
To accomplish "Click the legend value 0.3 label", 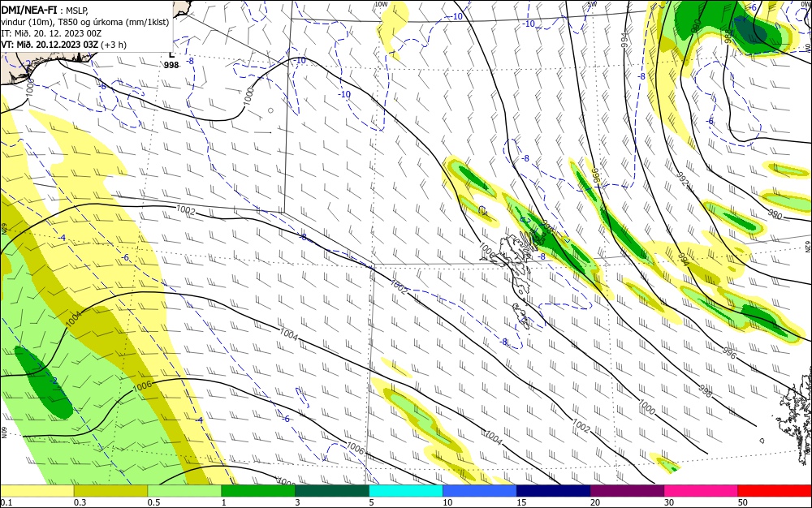I will (x=80, y=502).
